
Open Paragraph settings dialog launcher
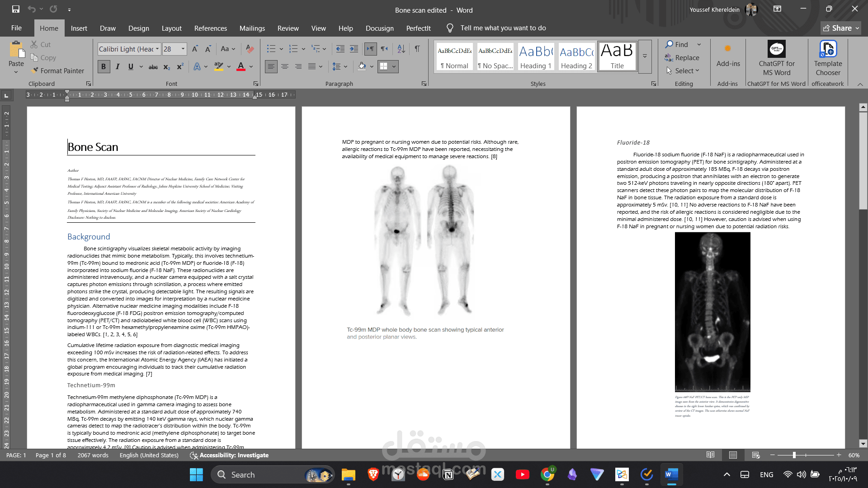424,84
